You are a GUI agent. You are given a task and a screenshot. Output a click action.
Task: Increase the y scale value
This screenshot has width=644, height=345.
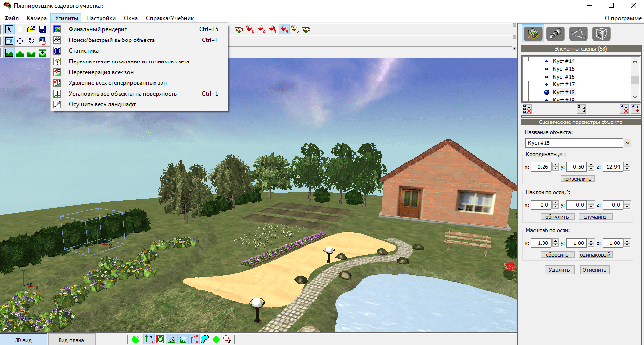point(591,241)
